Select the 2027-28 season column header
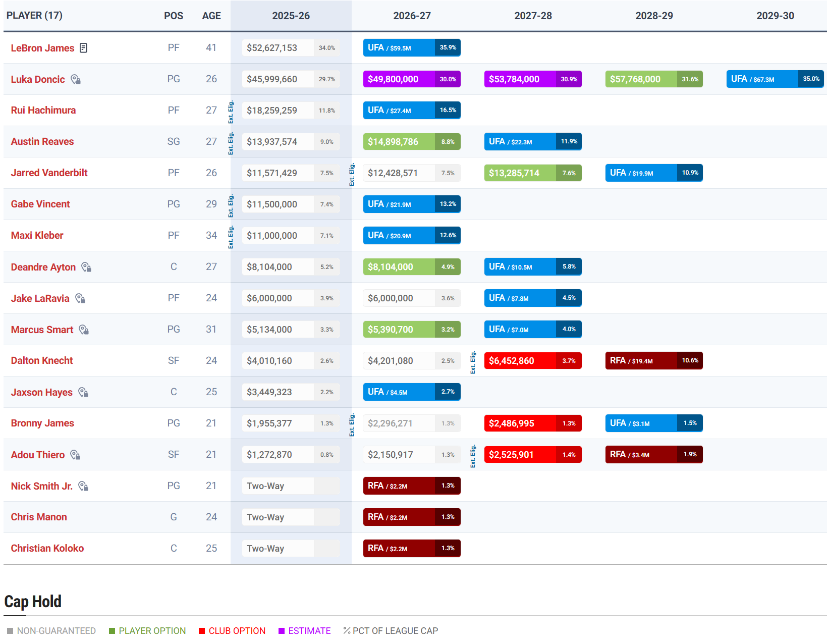The width and height of the screenshot is (827, 644). coord(533,16)
